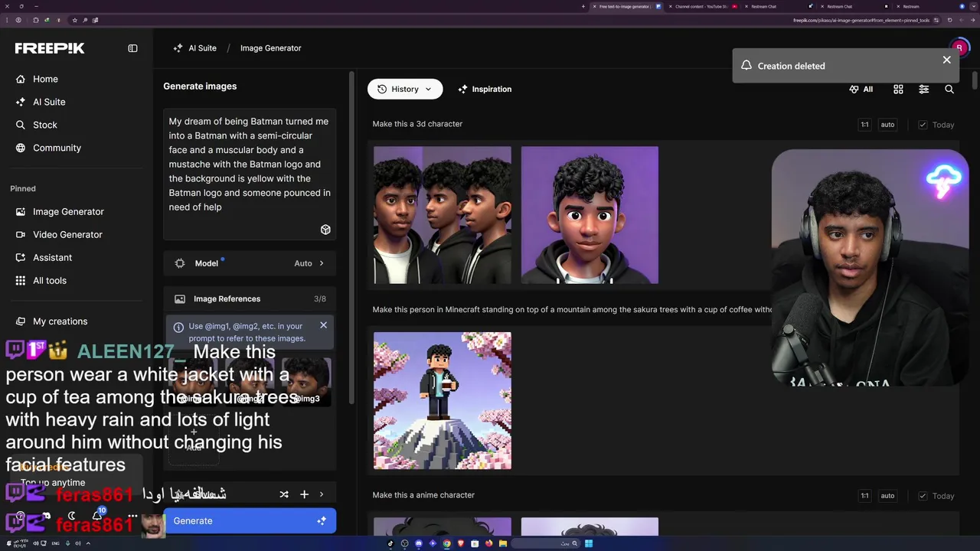
Task: Click the bell icon in Creation deleted toast
Action: click(x=746, y=66)
